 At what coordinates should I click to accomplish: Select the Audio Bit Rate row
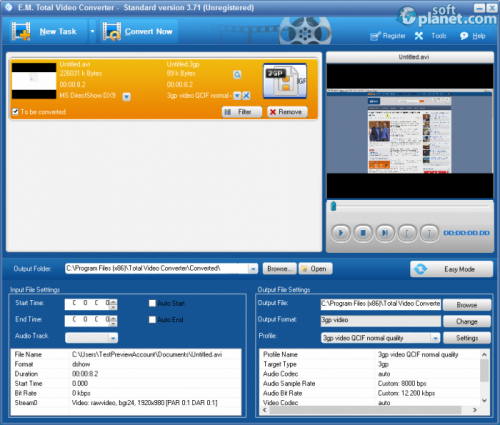369,393
